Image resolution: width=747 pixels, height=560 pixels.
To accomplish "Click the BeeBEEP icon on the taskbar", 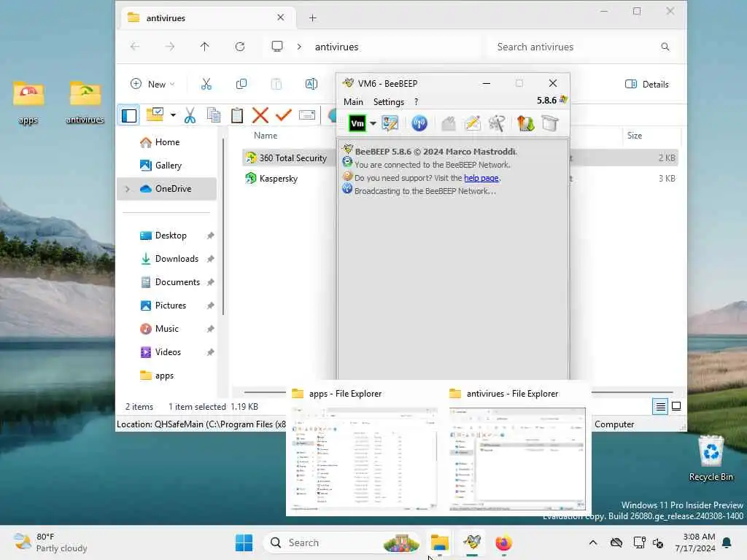I will (472, 542).
